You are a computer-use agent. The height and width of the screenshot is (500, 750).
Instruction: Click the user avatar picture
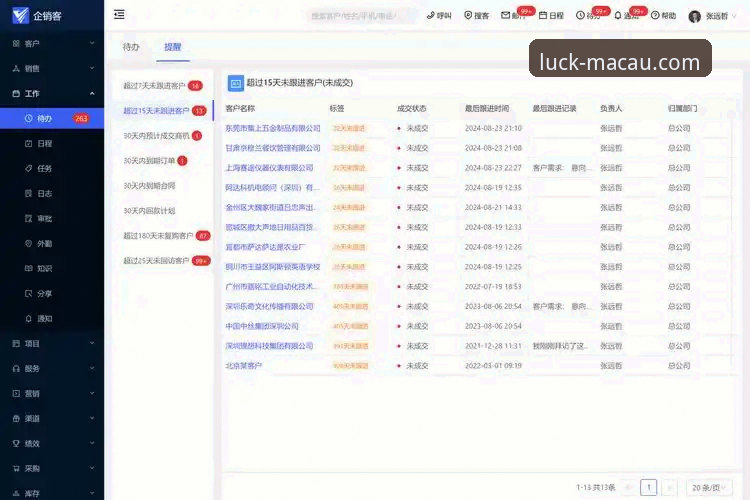pos(695,16)
